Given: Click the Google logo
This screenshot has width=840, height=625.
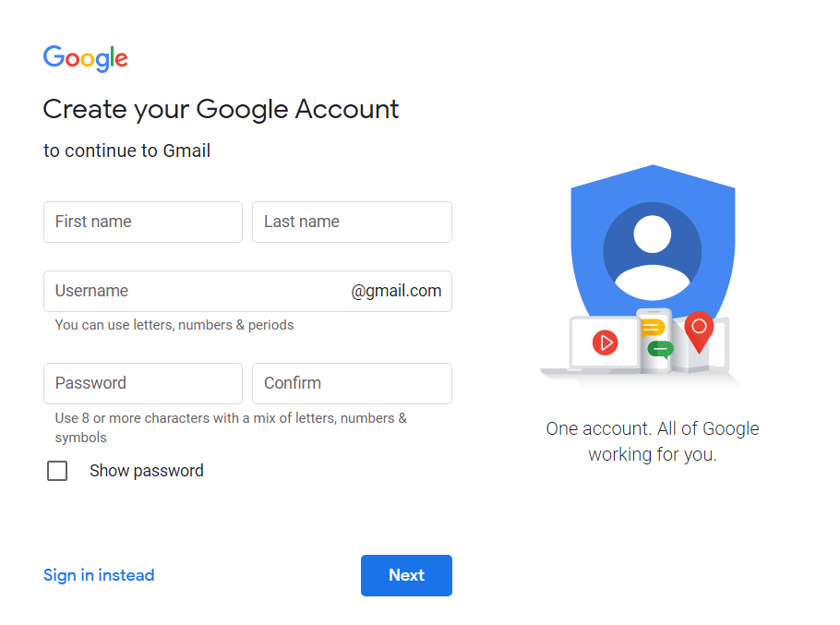Looking at the screenshot, I should [x=85, y=59].
